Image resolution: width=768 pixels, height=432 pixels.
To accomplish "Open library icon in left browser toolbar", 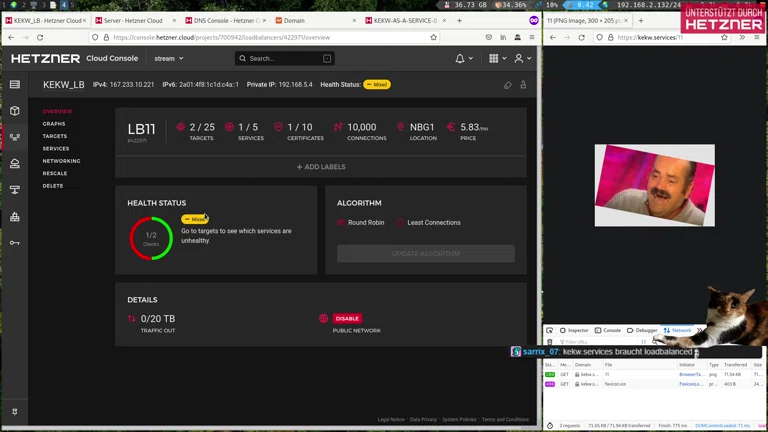I will click(503, 37).
